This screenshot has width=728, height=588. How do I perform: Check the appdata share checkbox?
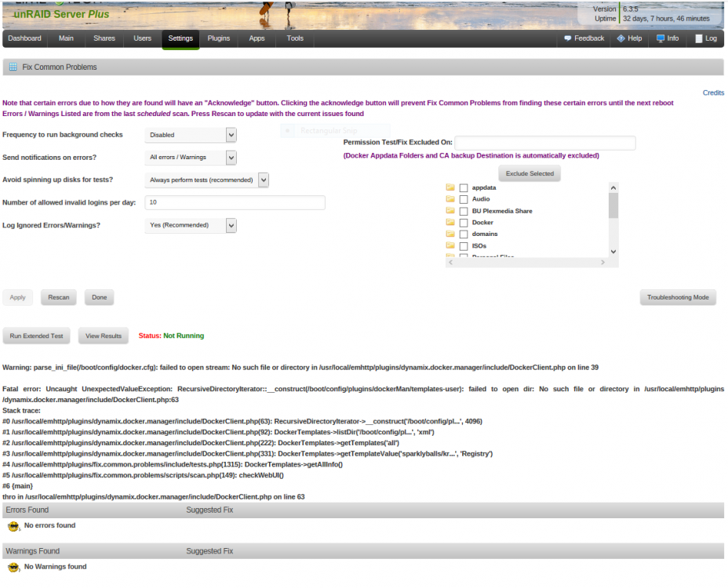[464, 188]
